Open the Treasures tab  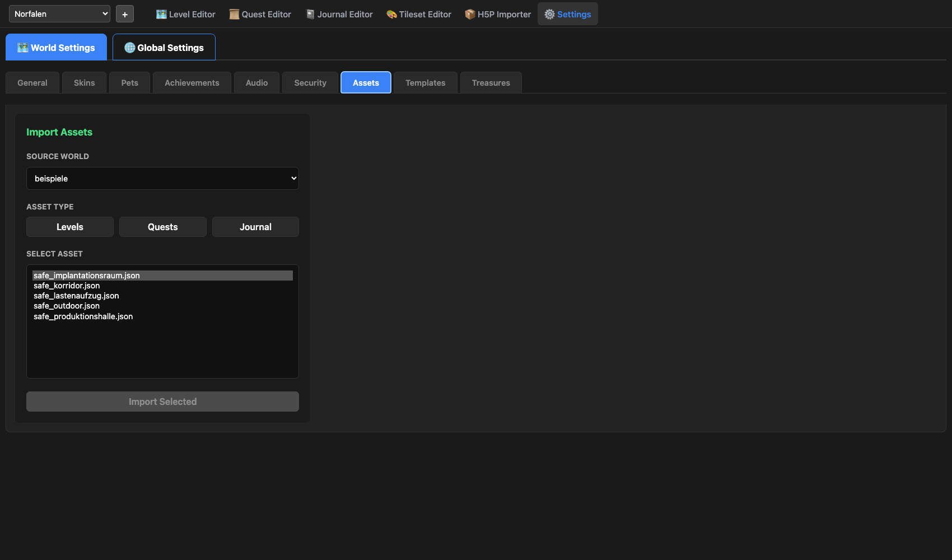491,83
